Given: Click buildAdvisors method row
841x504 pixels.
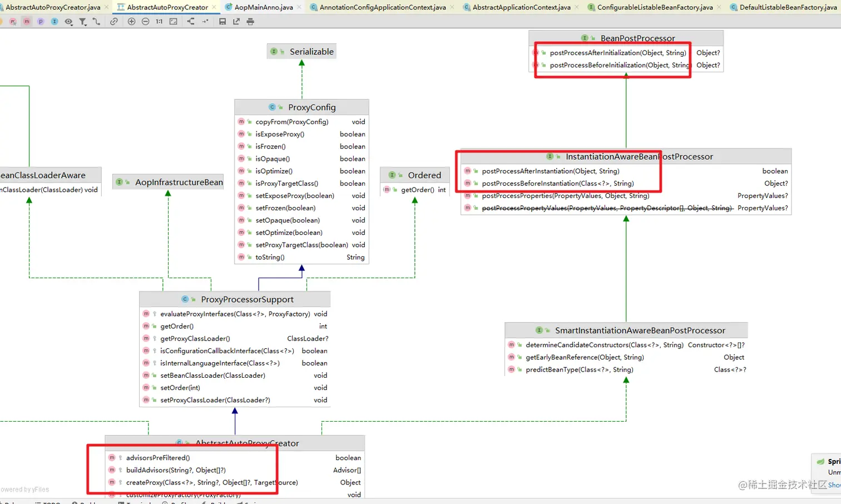Looking at the screenshot, I should coord(235,470).
